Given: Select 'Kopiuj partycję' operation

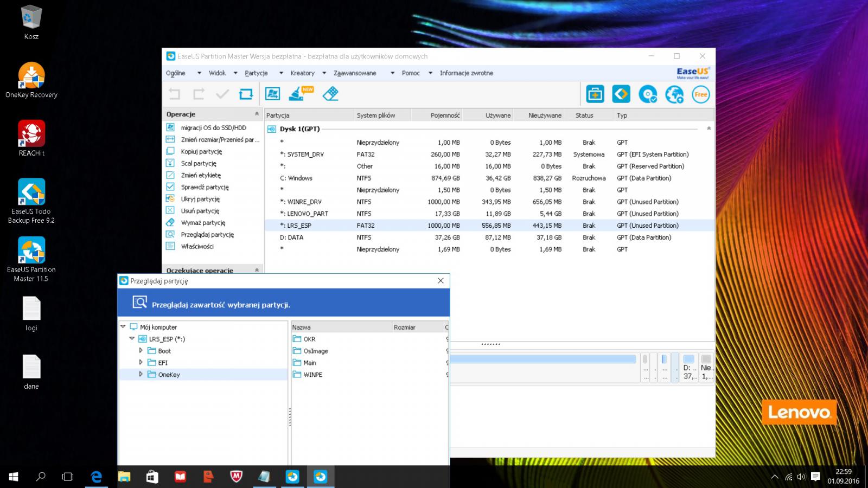Looking at the screenshot, I should point(201,151).
